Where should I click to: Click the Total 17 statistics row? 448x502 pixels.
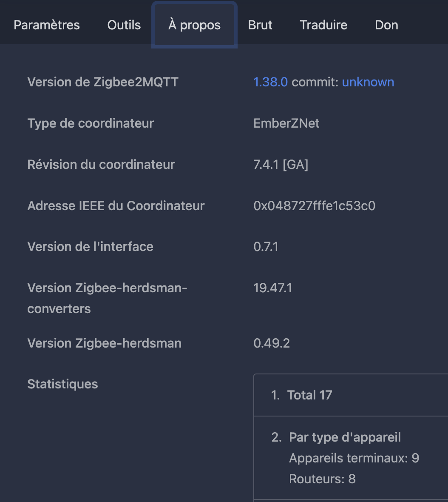351,395
